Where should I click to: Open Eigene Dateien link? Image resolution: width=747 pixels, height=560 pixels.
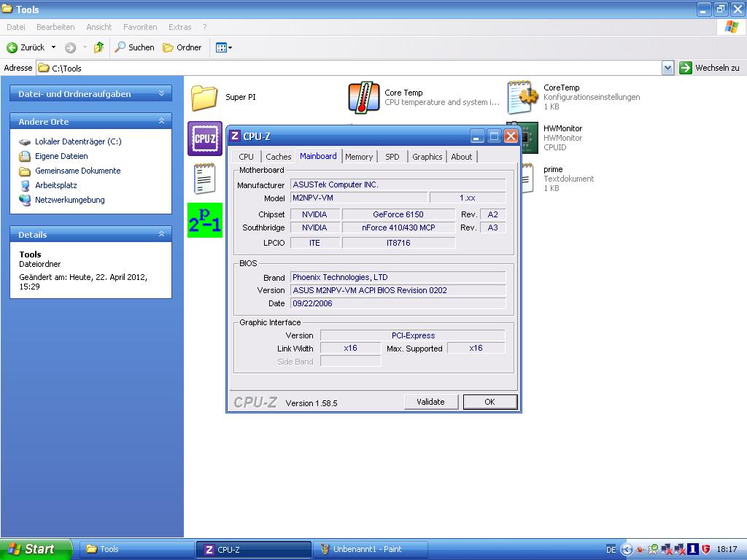pos(61,156)
